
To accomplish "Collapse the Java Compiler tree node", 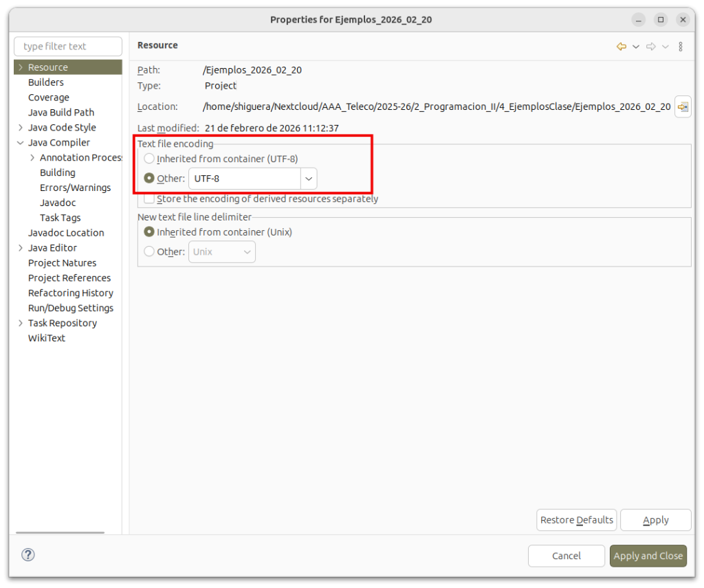I will pyautogui.click(x=21, y=143).
